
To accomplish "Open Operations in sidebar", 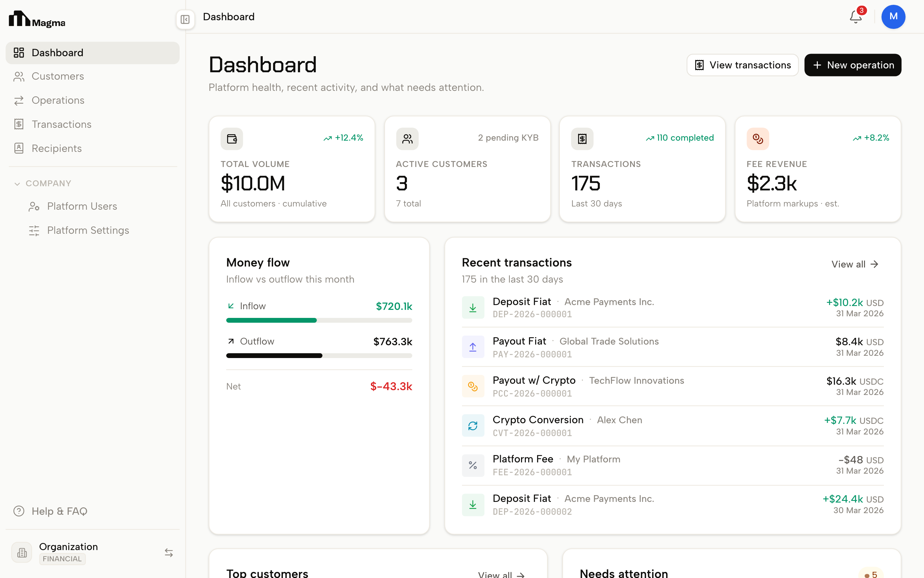I will tap(92, 101).
